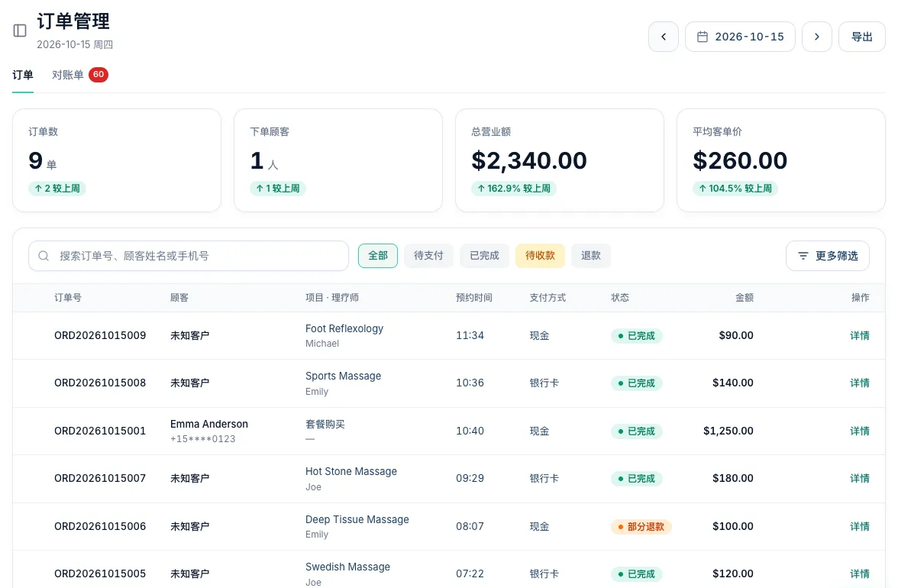Go to next day arrow
898x588 pixels.
[817, 37]
